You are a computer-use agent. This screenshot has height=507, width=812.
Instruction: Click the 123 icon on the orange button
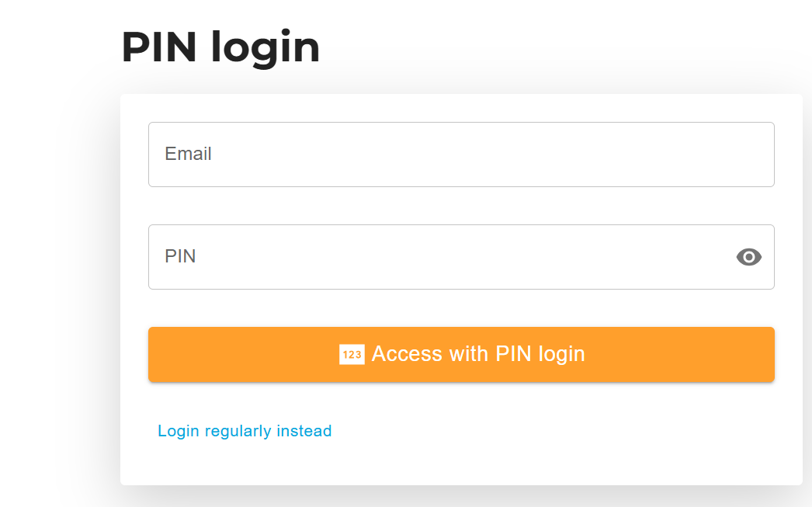tap(352, 354)
